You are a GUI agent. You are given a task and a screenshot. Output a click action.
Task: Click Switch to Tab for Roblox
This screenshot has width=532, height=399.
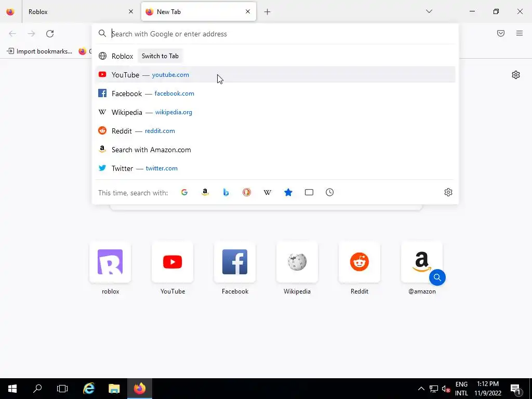tap(160, 56)
